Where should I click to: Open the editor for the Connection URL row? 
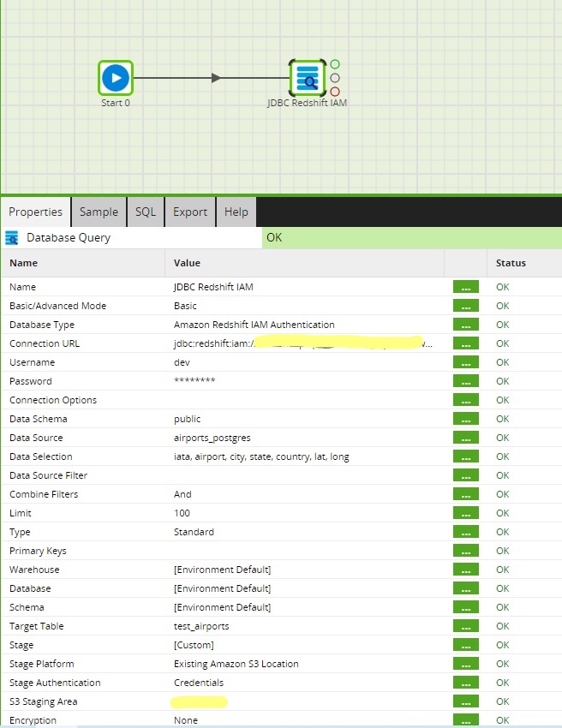pos(465,344)
